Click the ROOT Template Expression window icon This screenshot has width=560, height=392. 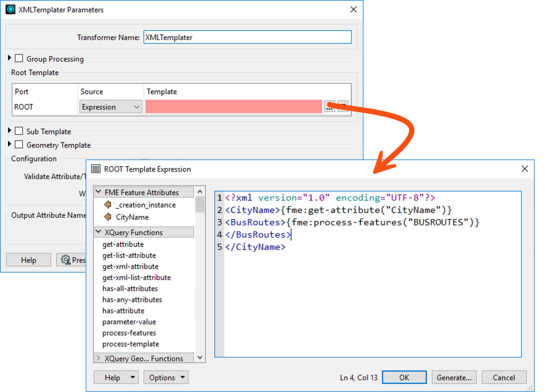[x=95, y=169]
